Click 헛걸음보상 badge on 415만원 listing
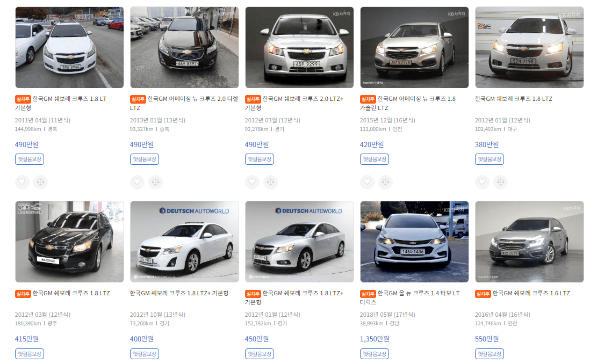 (x=30, y=354)
